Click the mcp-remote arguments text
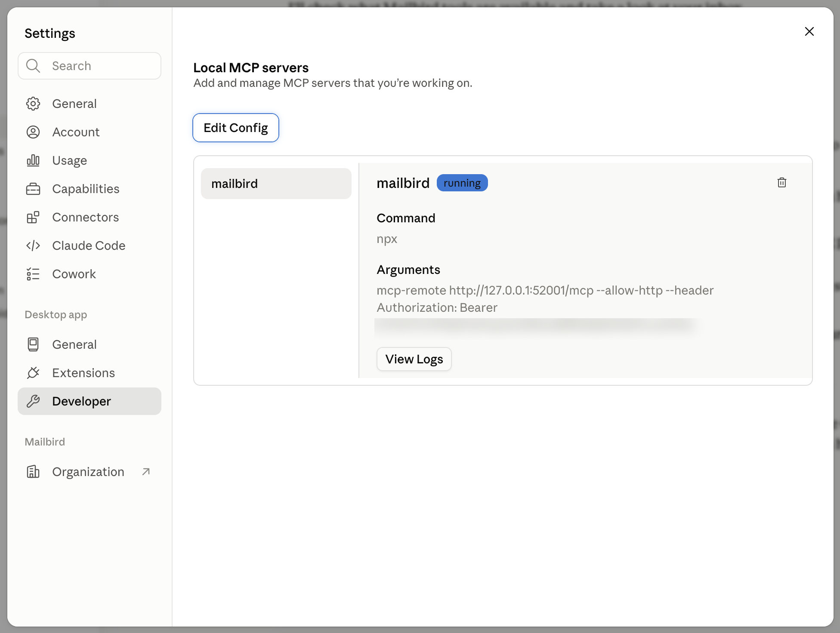The width and height of the screenshot is (840, 633). [545, 290]
